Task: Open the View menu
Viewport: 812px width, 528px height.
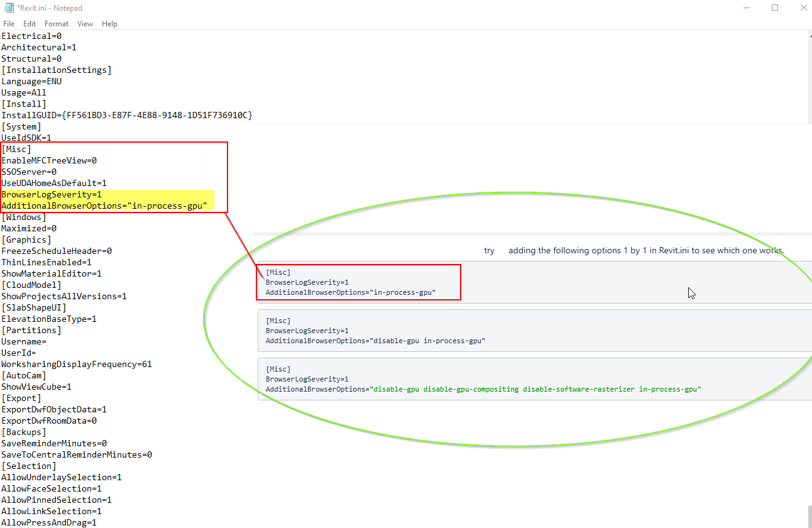Action: pos(85,23)
